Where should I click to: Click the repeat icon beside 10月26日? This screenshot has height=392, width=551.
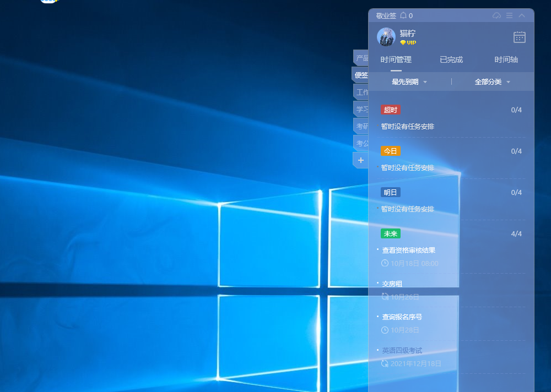click(x=385, y=297)
